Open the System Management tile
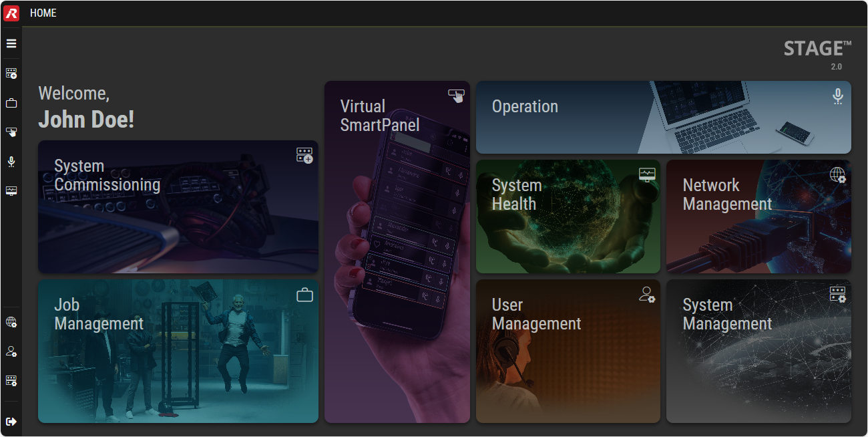868x437 pixels. [x=758, y=351]
